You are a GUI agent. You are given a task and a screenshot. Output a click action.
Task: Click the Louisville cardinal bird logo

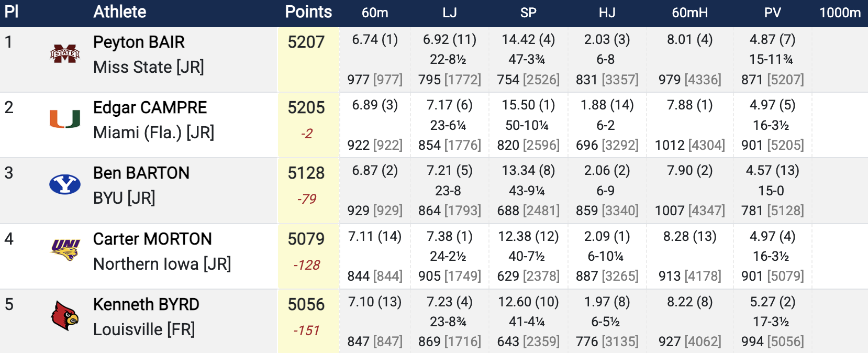tap(65, 316)
